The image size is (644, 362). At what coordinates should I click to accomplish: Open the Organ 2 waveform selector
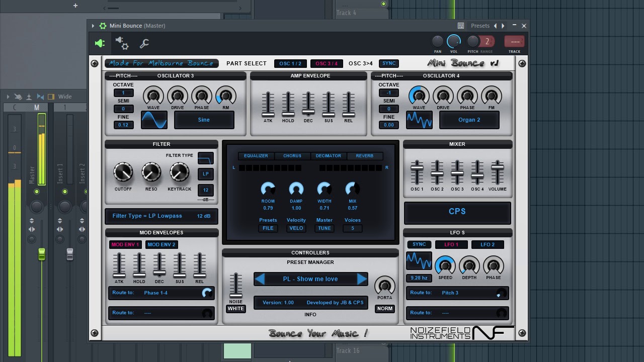click(469, 120)
